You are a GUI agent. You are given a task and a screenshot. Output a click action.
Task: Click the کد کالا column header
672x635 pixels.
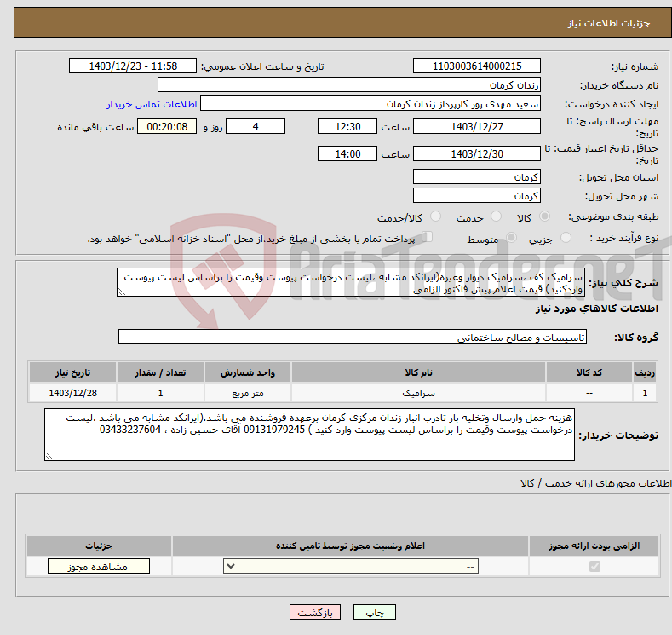(x=589, y=372)
